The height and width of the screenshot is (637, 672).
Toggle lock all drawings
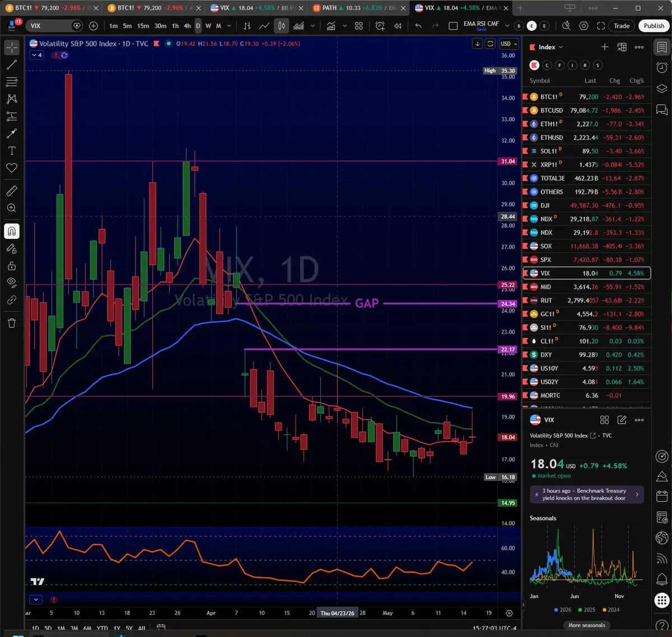[x=12, y=266]
